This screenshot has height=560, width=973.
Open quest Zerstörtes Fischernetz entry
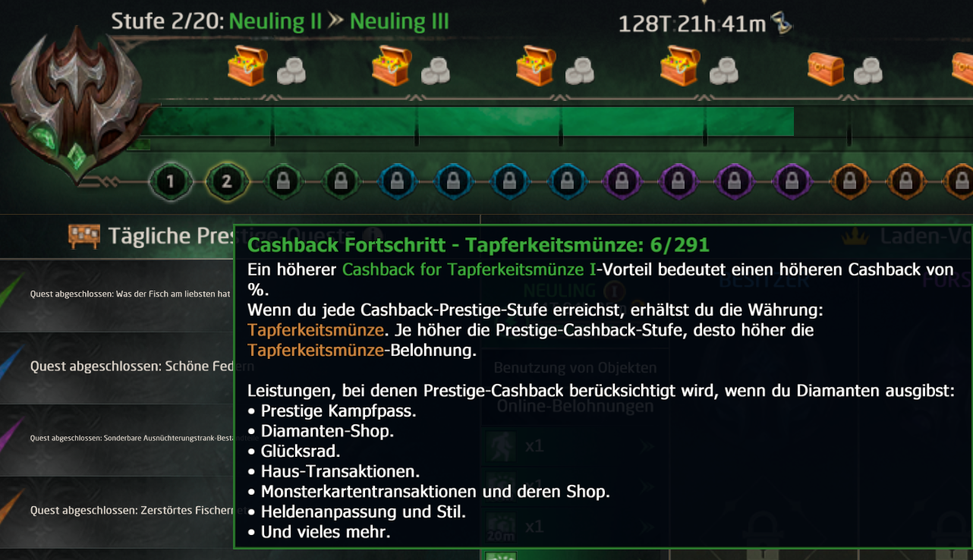(x=116, y=511)
